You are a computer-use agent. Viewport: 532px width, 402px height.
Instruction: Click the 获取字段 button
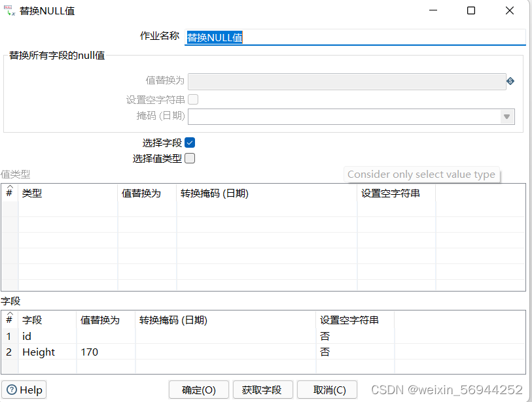tap(262, 390)
